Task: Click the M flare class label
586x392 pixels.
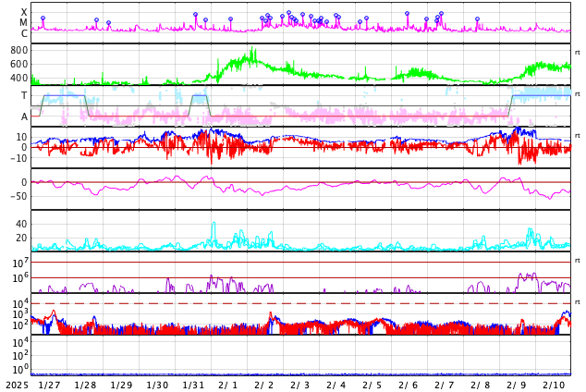Action: click(24, 23)
